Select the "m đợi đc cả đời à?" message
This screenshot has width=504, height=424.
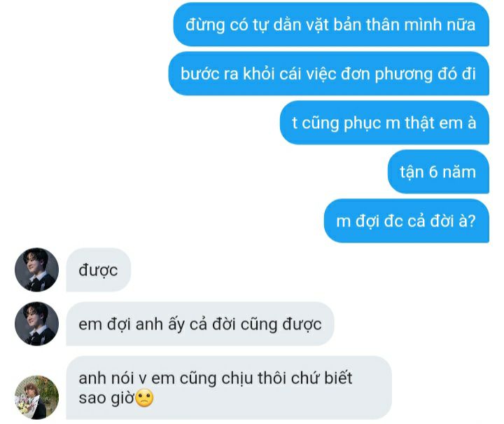(406, 221)
